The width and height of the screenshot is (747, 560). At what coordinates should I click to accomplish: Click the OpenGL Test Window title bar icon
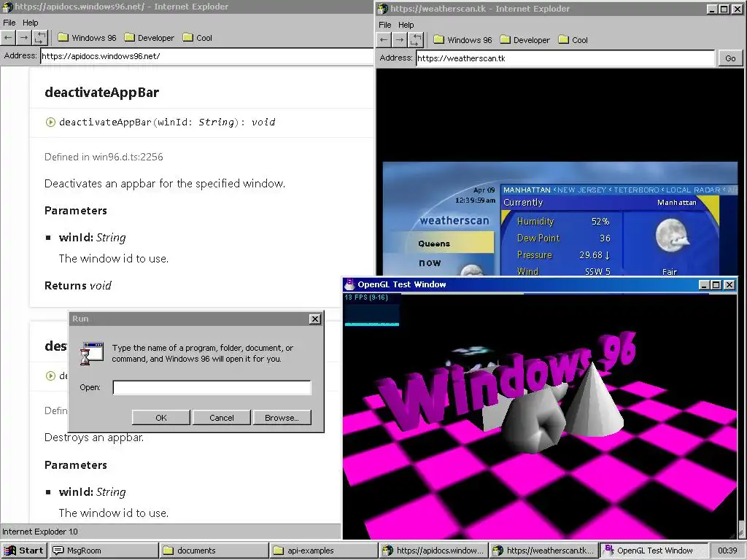point(349,284)
